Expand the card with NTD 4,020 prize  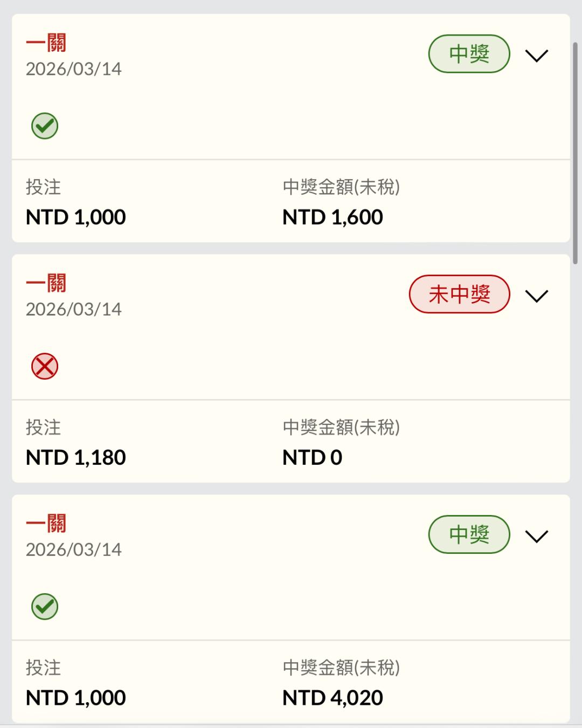coord(536,536)
